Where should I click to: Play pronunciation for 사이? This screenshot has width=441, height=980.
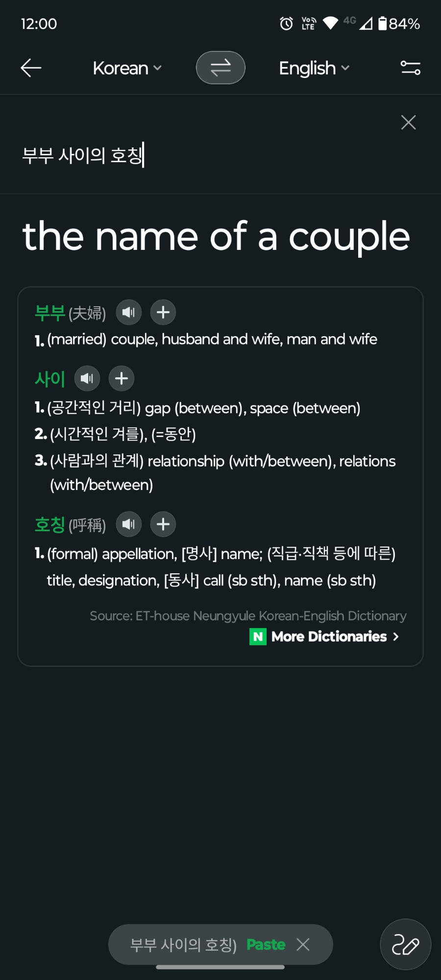[x=87, y=378]
